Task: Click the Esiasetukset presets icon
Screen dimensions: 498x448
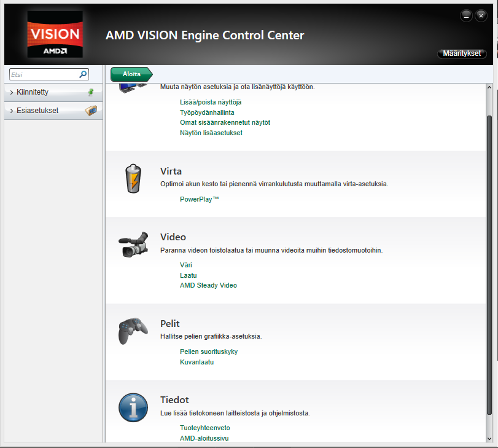Action: pyautogui.click(x=91, y=111)
